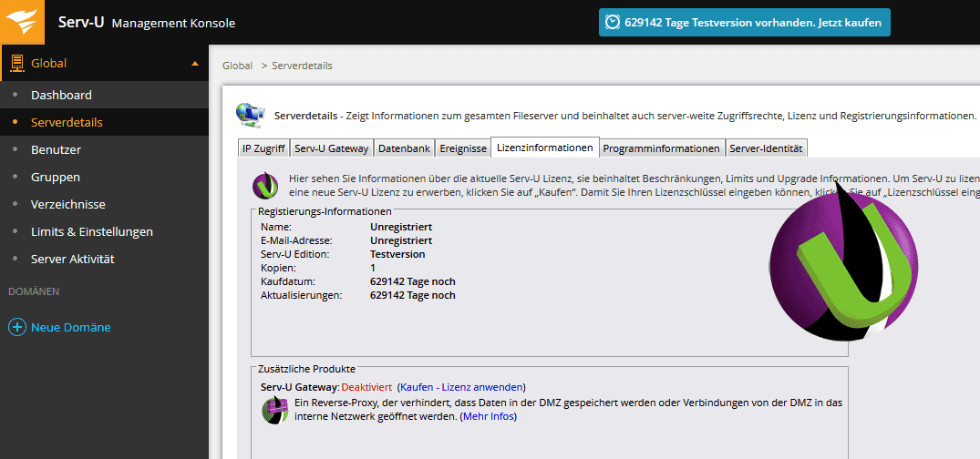
Task: Collapse the Global section arrow
Action: pos(195,63)
